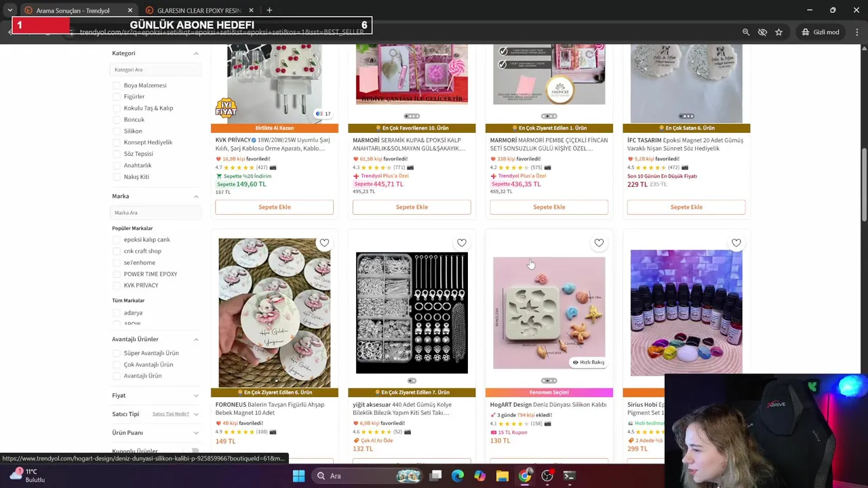Open the tab search dropdown arrow

point(10,10)
